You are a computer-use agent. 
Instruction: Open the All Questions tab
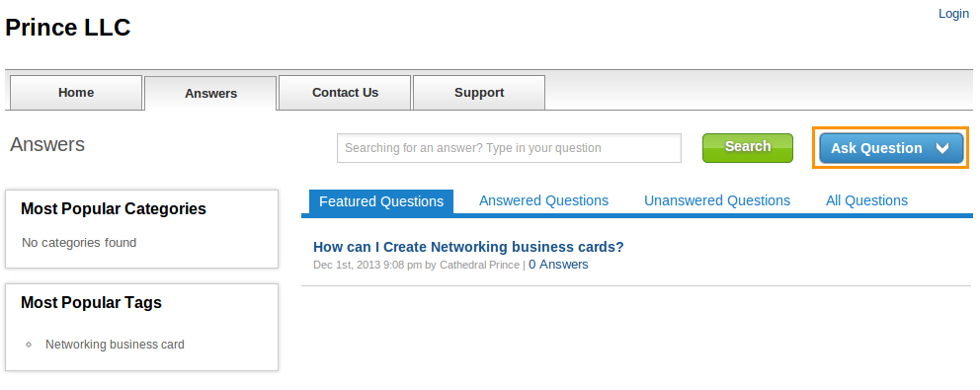(x=866, y=200)
